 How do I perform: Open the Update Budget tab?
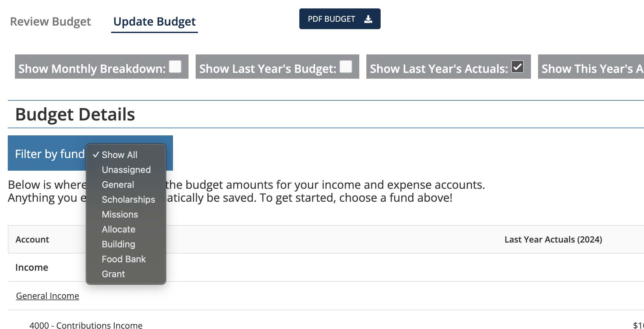(155, 22)
